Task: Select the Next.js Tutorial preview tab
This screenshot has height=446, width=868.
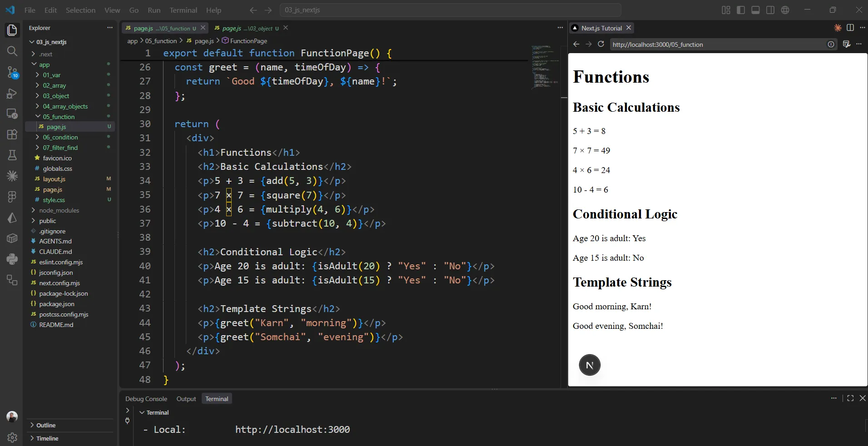Action: [601, 28]
